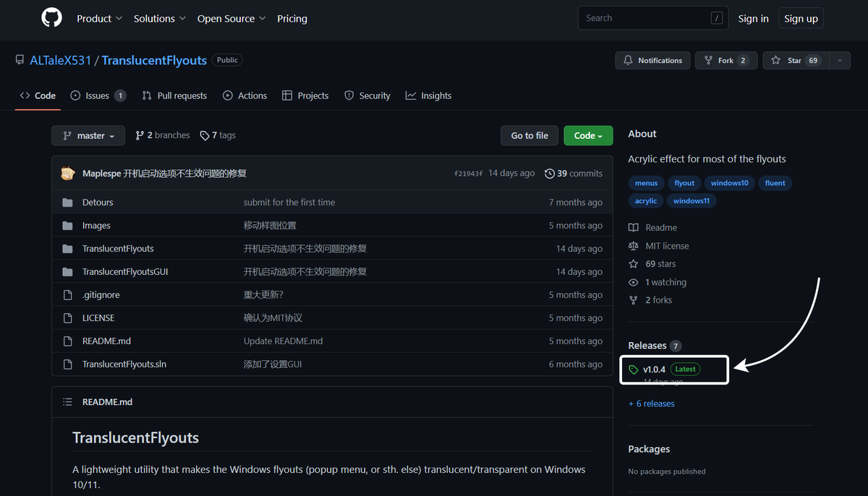Switch to the Pull requests tab
This screenshot has width=868, height=496.
coord(174,95)
